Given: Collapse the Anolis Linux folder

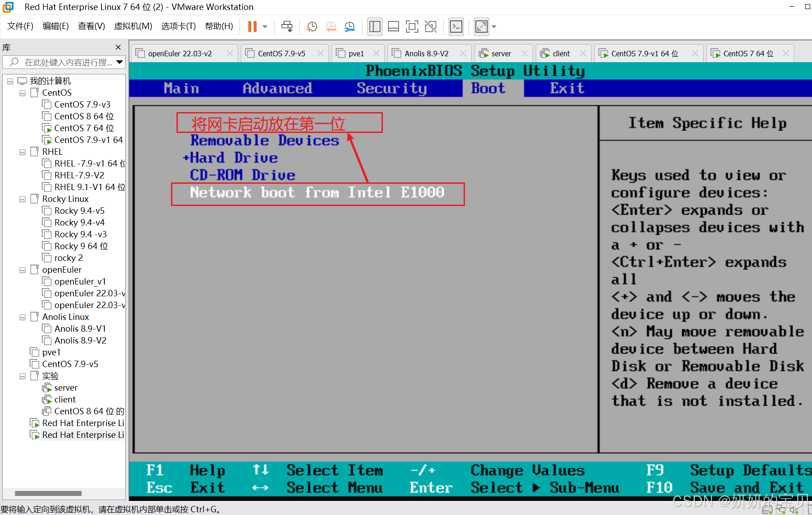Looking at the screenshot, I should 22,317.
